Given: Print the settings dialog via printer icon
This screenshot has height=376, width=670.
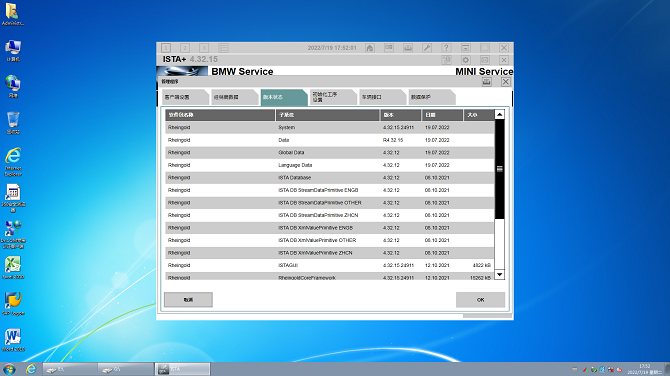Looking at the screenshot, I should click(487, 82).
